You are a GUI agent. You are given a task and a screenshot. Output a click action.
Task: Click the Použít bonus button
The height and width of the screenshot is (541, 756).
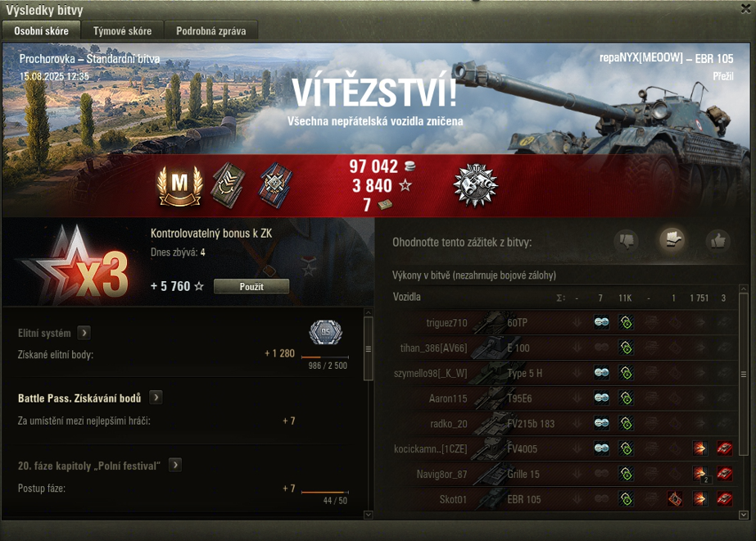click(251, 286)
